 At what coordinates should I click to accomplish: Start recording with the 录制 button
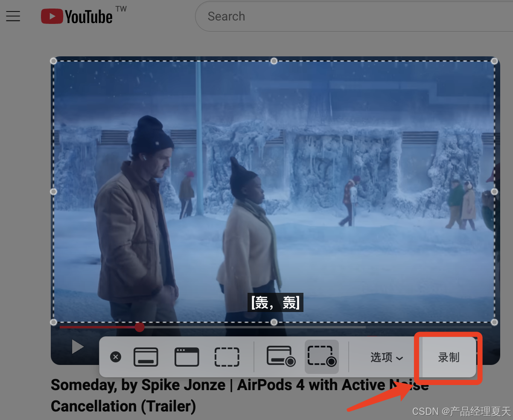point(449,357)
